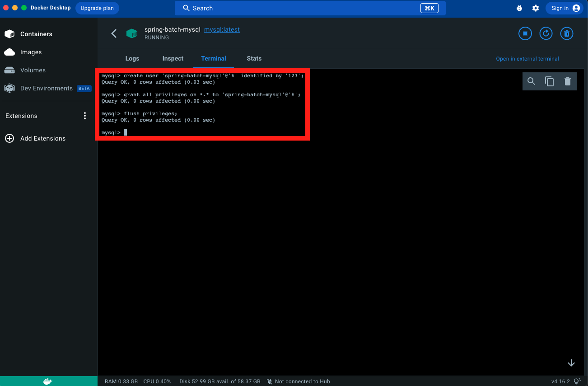Click the Docker whale icon in status bar
The height and width of the screenshot is (386, 588).
tap(48, 381)
